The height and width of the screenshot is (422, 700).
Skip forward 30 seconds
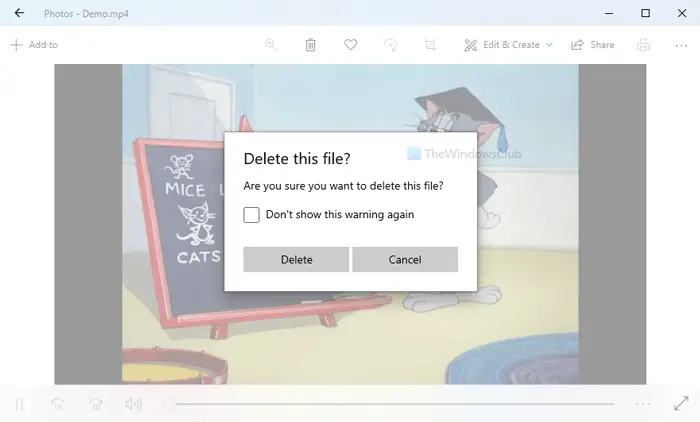pos(96,404)
